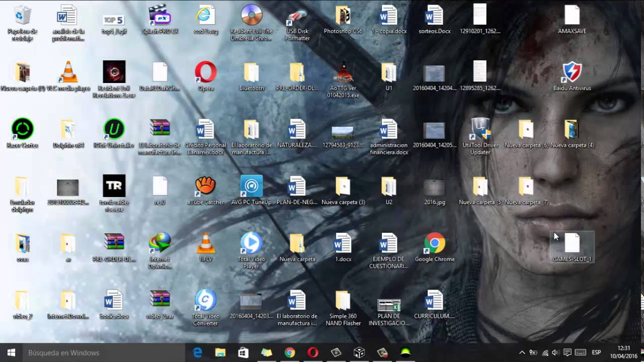Open Baidu Antivirus desktop shortcut

572,77
